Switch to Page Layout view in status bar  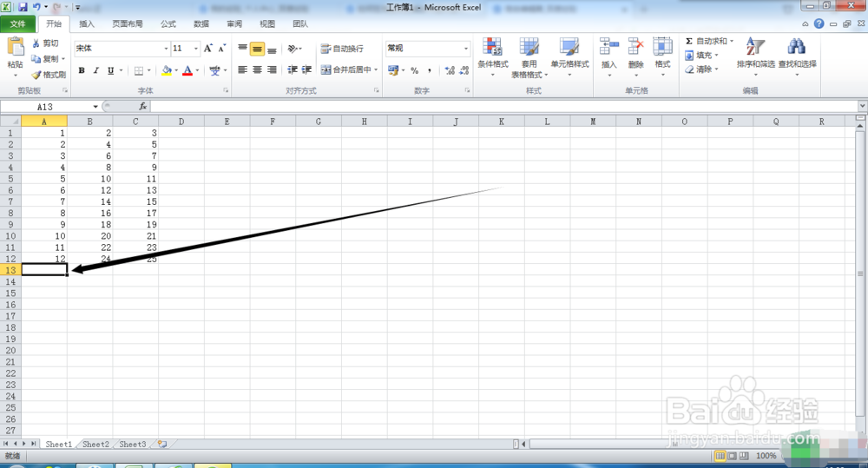coord(732,456)
